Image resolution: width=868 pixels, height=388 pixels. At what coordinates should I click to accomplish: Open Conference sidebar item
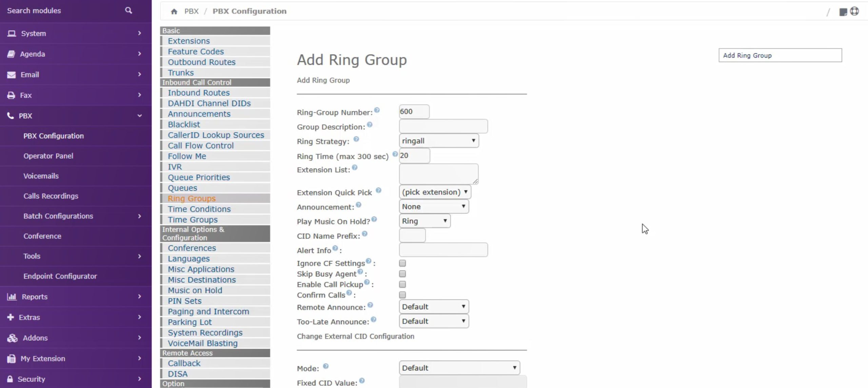(x=42, y=236)
